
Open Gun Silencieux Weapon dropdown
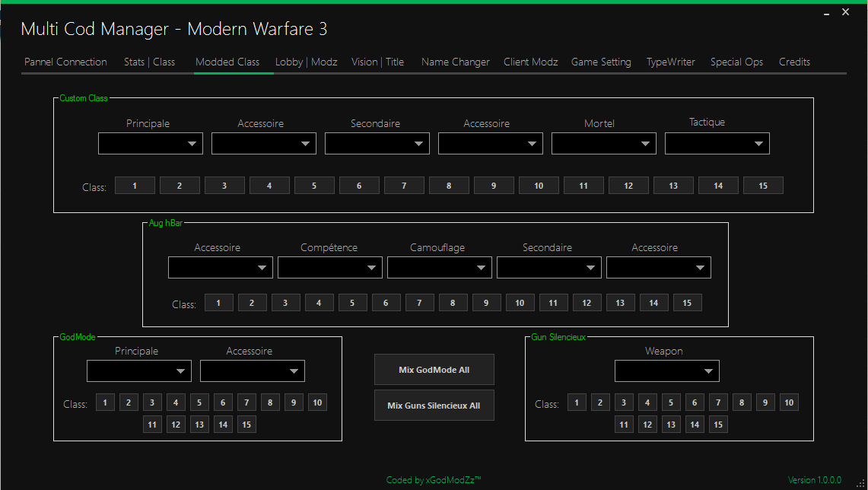click(x=667, y=371)
